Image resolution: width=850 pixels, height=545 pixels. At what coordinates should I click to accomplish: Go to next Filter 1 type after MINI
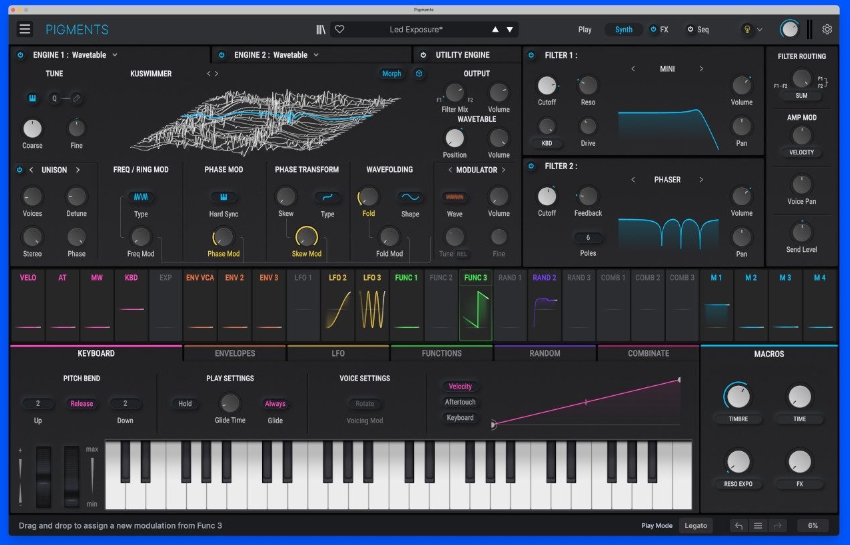pyautogui.click(x=701, y=69)
